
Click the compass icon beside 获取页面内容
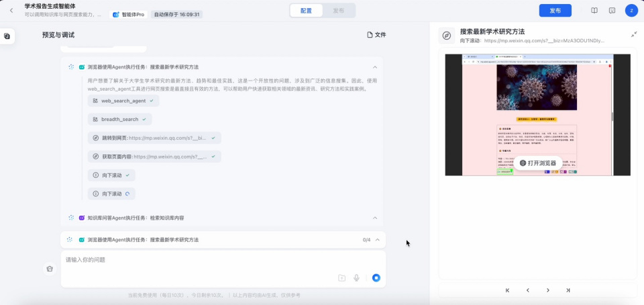(96, 157)
